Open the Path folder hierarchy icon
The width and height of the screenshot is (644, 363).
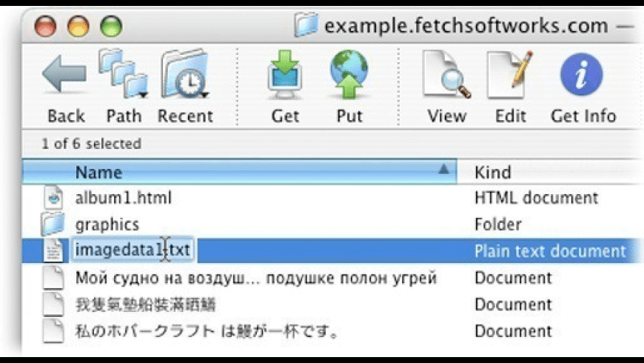point(122,74)
